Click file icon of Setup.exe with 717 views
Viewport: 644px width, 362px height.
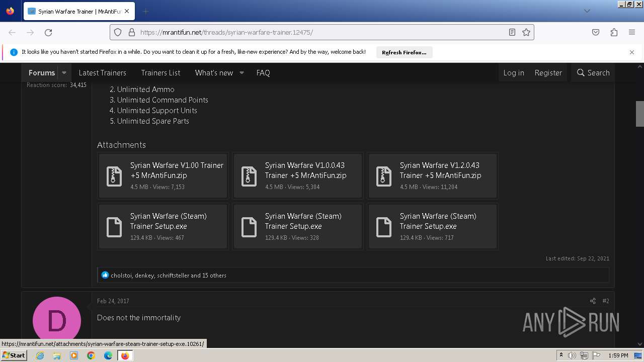[x=384, y=227]
